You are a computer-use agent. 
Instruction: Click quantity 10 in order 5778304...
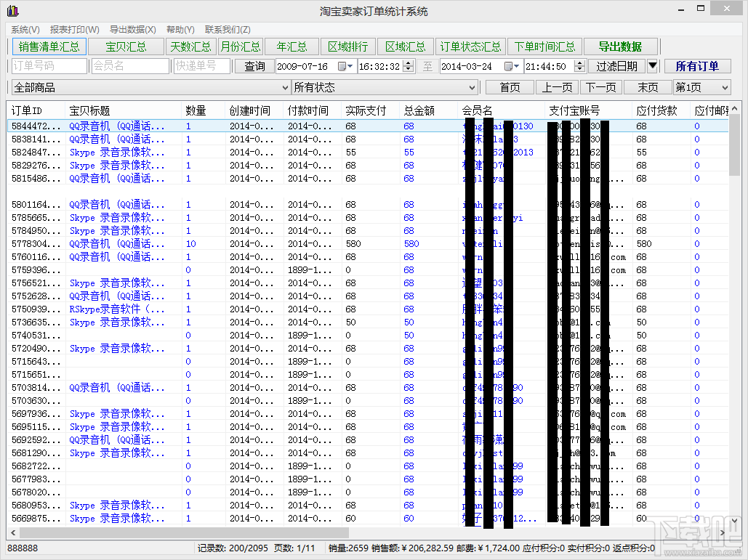click(x=190, y=244)
